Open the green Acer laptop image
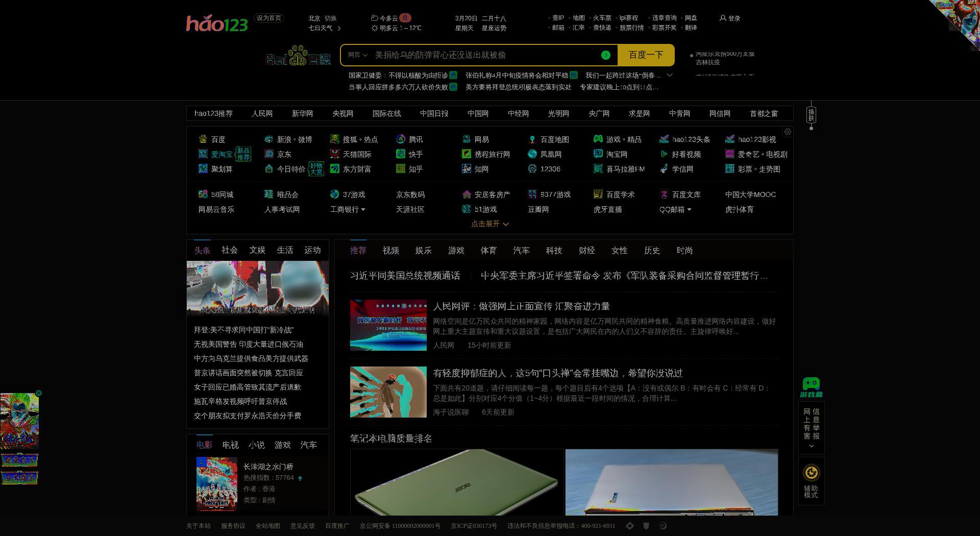Viewport: 980px width, 536px height. click(457, 482)
